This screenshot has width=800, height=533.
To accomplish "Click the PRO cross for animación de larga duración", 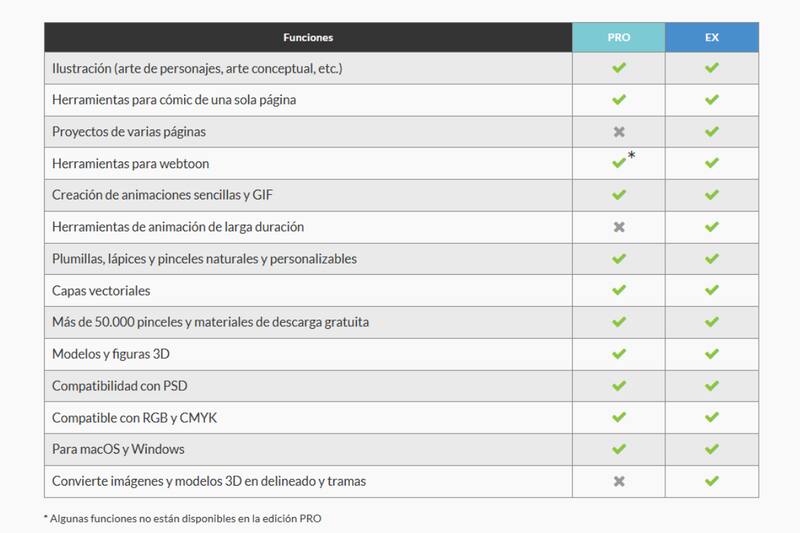I will pyautogui.click(x=619, y=227).
